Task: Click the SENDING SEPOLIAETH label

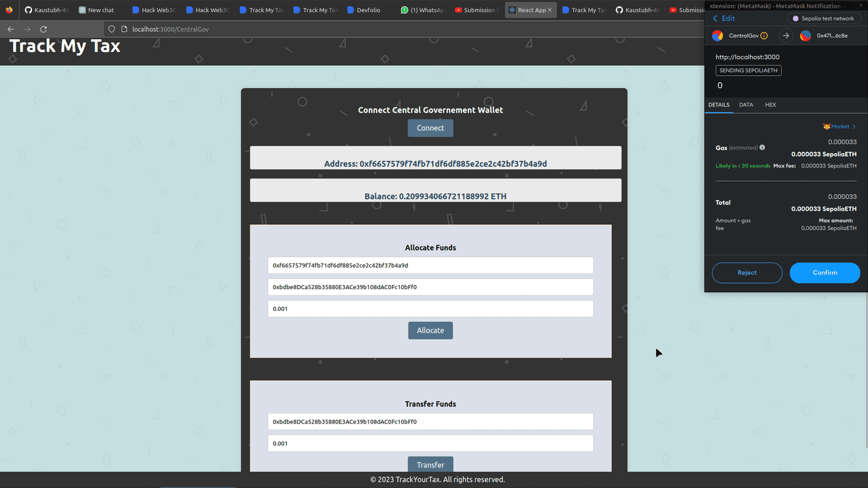Action: point(748,70)
